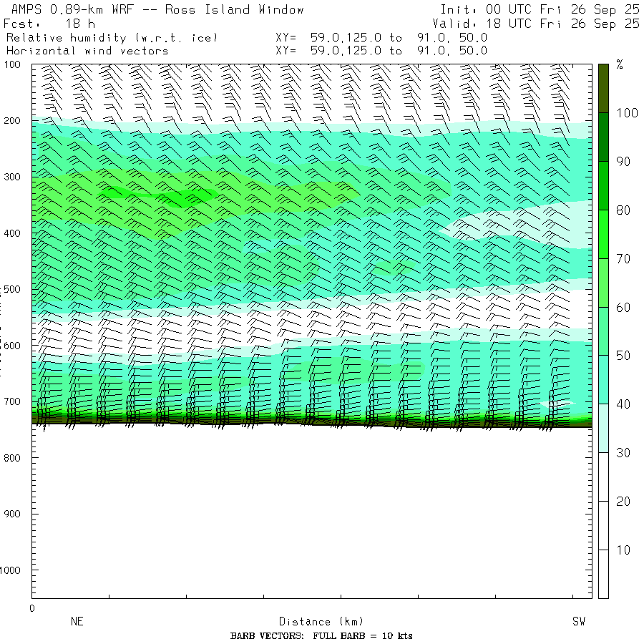
Task: Select the pale cyan 30–40 legend segment
Action: (604, 428)
